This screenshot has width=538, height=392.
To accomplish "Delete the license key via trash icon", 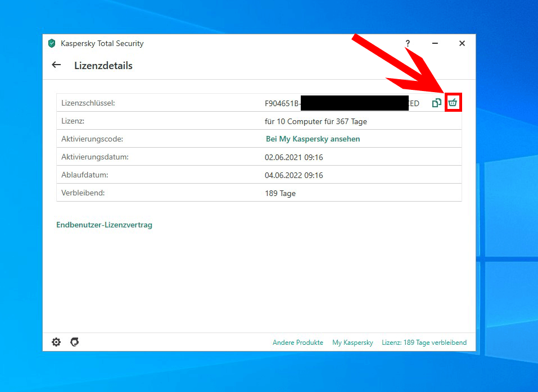I will click(x=453, y=103).
